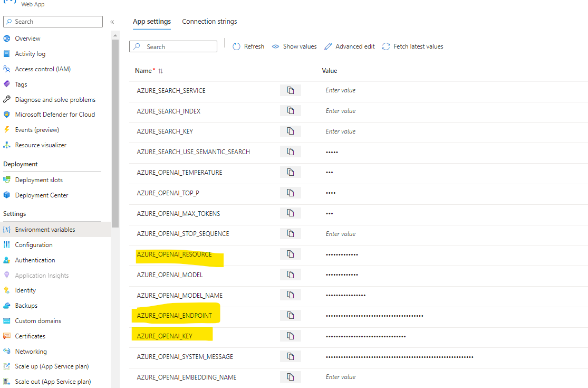Click the AZURE_OPENAI_ENDPOINT name
This screenshot has width=588, height=388.
(x=175, y=316)
